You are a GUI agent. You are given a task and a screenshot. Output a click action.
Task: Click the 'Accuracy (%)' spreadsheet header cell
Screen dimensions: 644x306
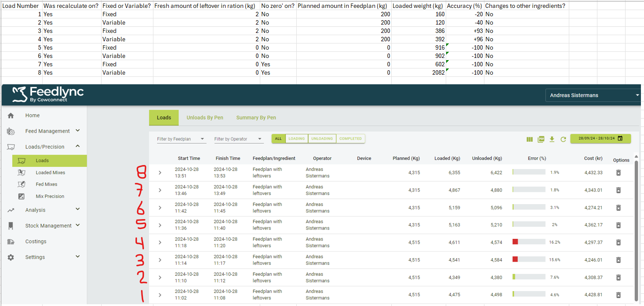[x=465, y=6]
